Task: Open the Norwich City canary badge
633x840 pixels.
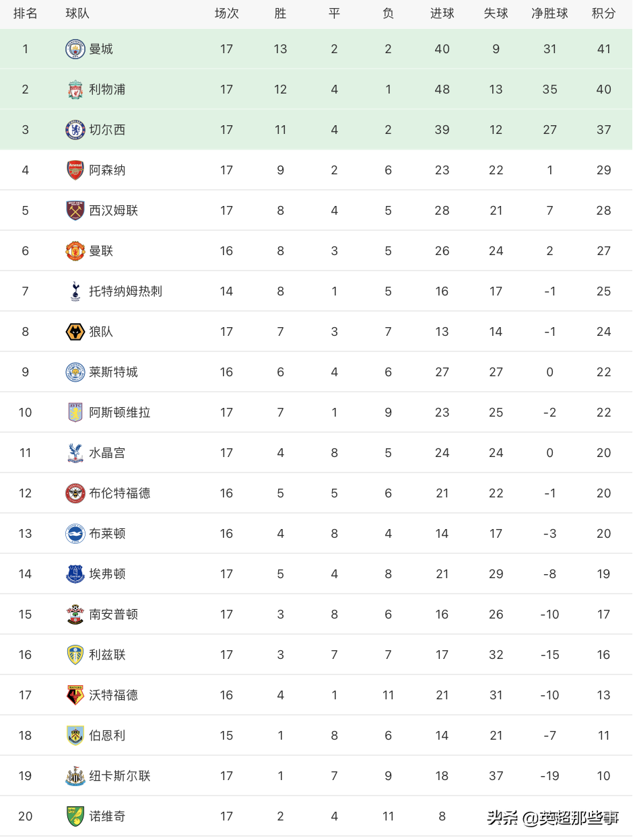Action: coord(75,816)
